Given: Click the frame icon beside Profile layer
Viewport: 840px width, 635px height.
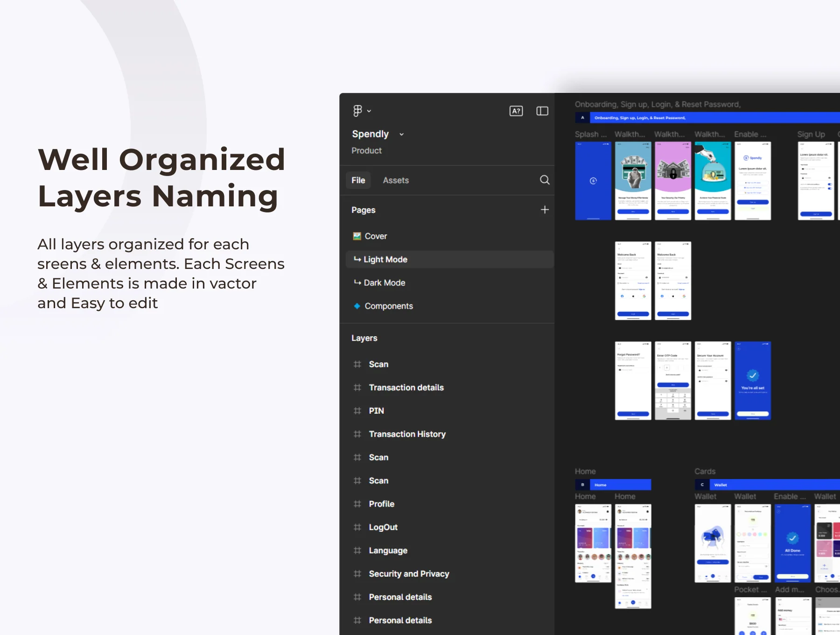Looking at the screenshot, I should tap(357, 504).
